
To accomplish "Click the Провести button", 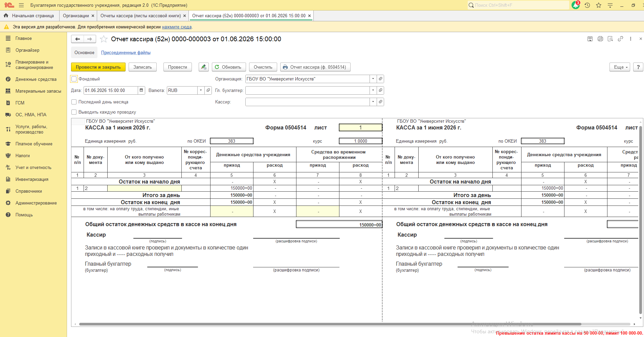I will (177, 67).
